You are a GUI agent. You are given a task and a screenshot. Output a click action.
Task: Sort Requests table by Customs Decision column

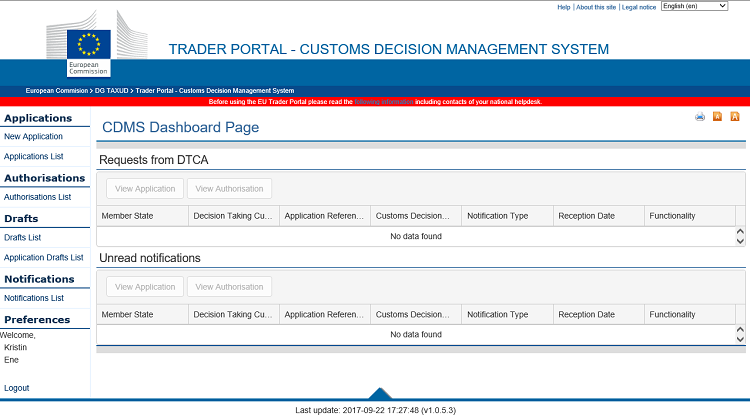click(x=416, y=216)
